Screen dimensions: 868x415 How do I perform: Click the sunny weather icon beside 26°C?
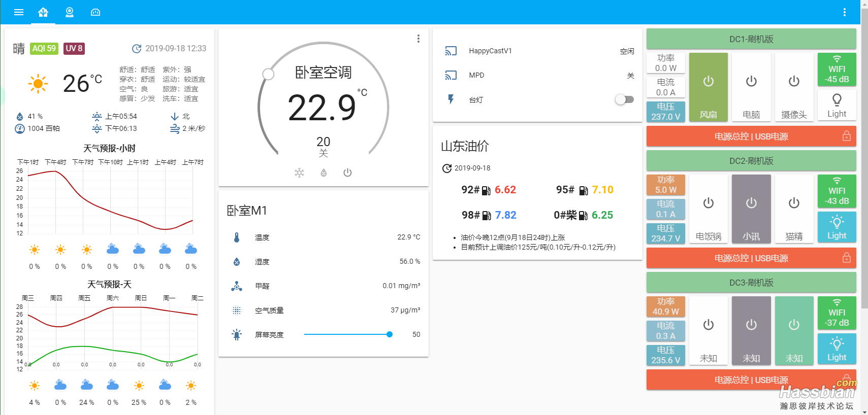coord(38,83)
